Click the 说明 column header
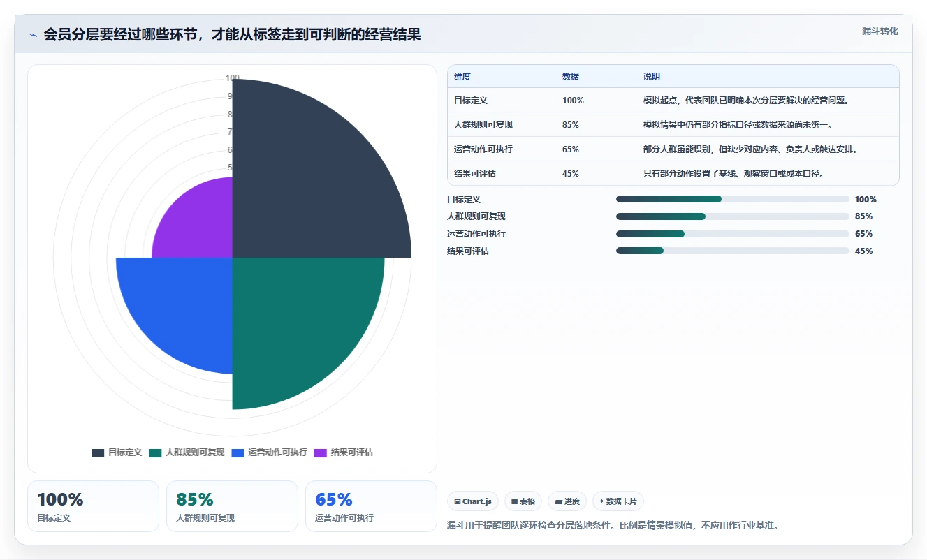 652,77
